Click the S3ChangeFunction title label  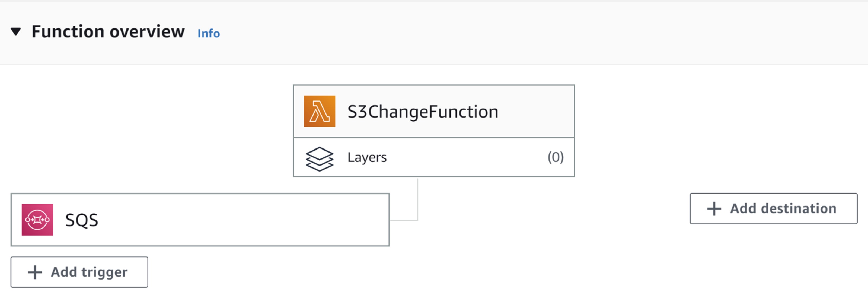(423, 111)
